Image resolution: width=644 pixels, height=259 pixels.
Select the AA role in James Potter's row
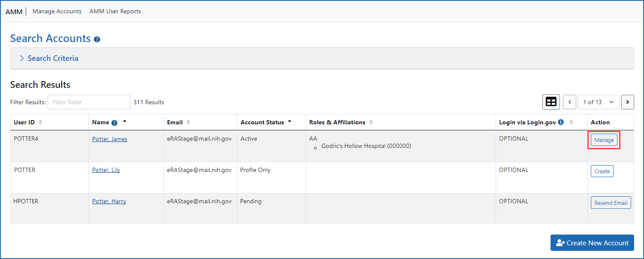coord(313,139)
